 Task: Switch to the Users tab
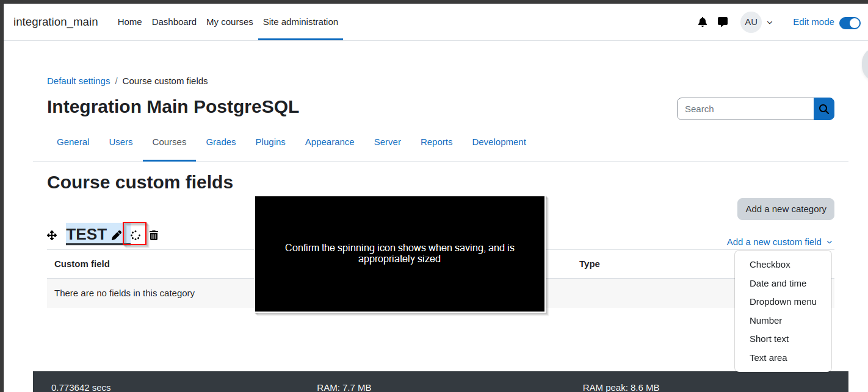(121, 142)
